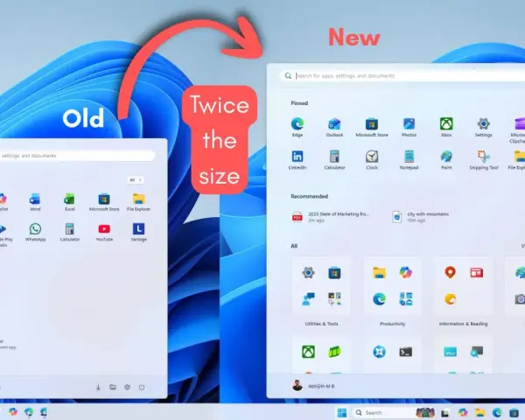Launch the Vantage app

[138, 232]
